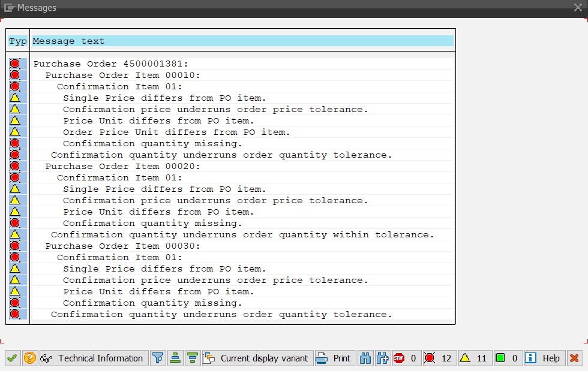Open Help with the info icon
588x371 pixels.
pyautogui.click(x=543, y=358)
